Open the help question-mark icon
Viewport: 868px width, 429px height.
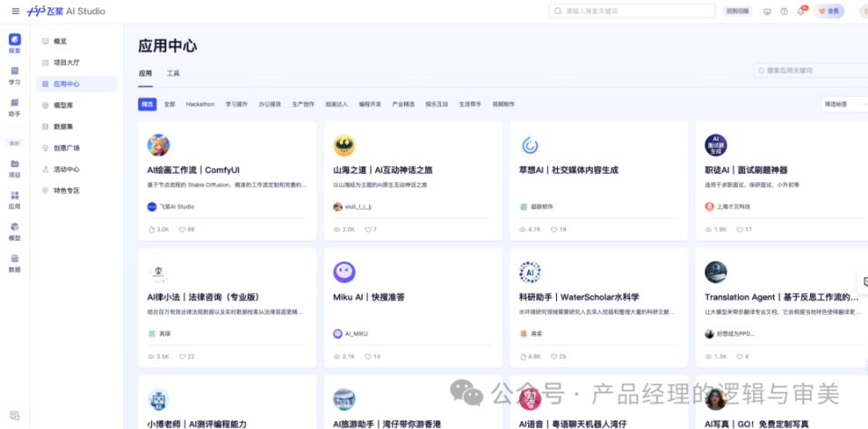[x=784, y=11]
